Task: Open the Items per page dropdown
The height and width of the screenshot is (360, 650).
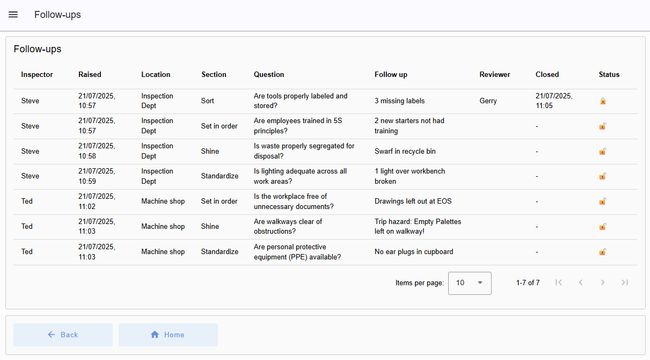Action: pos(470,283)
